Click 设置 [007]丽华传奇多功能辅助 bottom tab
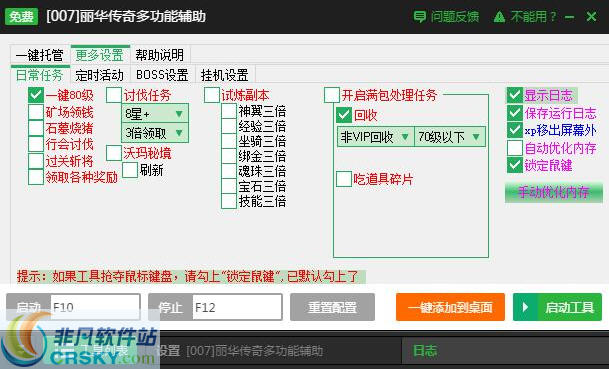This screenshot has width=609, height=369. pos(239,351)
